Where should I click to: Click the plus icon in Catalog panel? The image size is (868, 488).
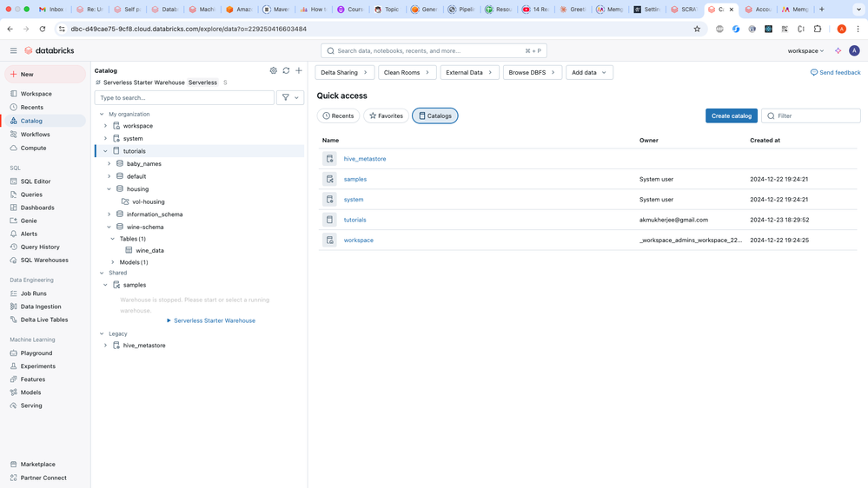pyautogui.click(x=299, y=71)
